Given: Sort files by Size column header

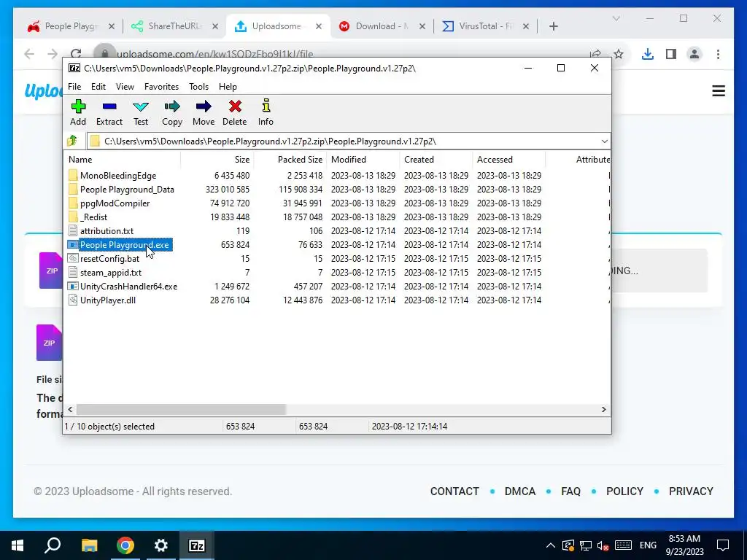Looking at the screenshot, I should point(217,160).
